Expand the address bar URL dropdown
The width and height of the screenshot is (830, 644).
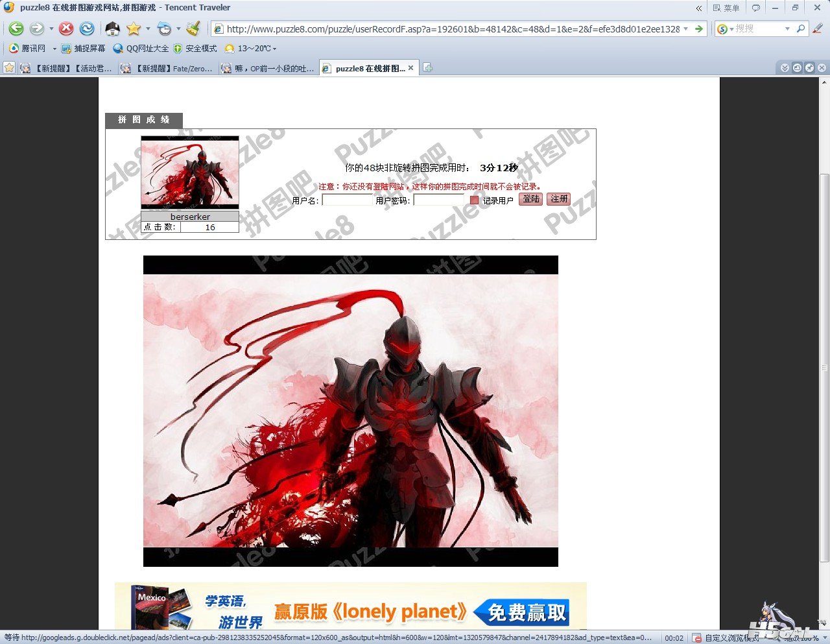click(x=686, y=29)
